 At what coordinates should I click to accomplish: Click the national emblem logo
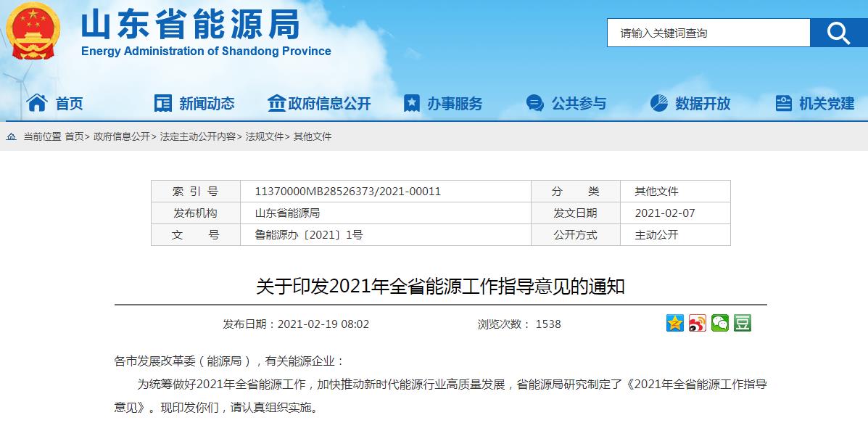[x=33, y=31]
